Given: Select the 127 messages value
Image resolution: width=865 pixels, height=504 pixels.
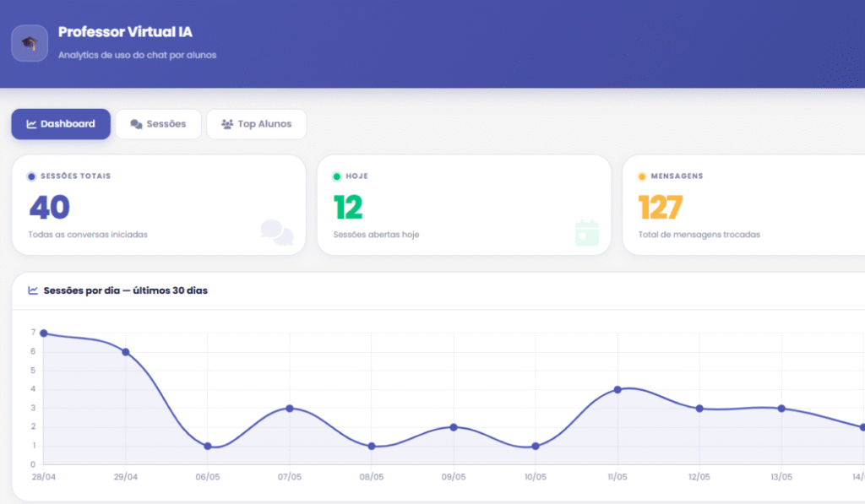Looking at the screenshot, I should click(661, 208).
